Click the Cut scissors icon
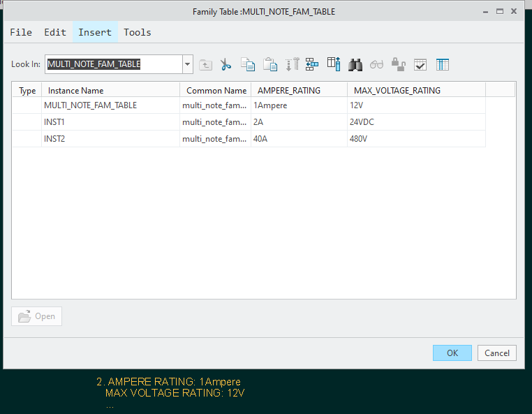Viewport: 532px width, 414px height. click(x=226, y=64)
